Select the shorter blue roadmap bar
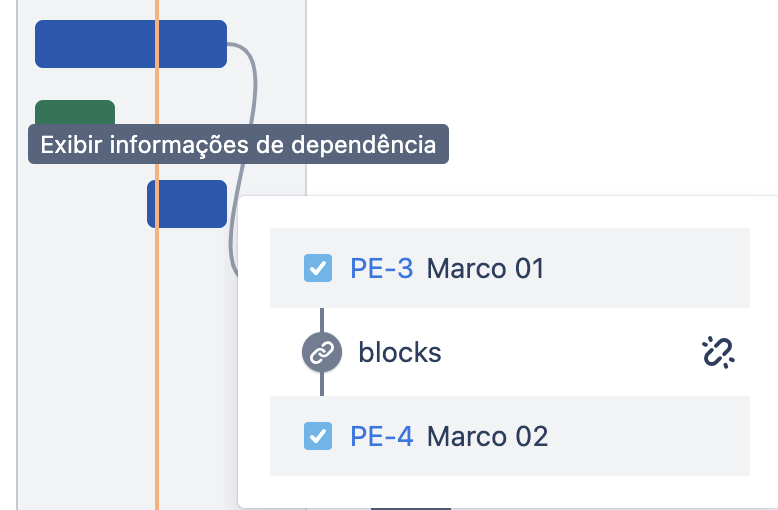The width and height of the screenshot is (778, 510). point(187,204)
